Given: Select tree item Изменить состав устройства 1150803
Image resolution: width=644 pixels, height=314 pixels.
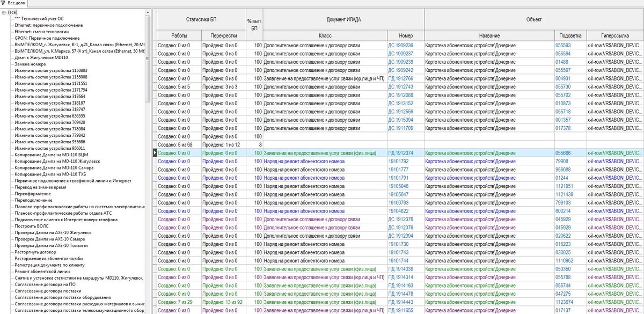Looking at the screenshot, I should pos(50,70).
